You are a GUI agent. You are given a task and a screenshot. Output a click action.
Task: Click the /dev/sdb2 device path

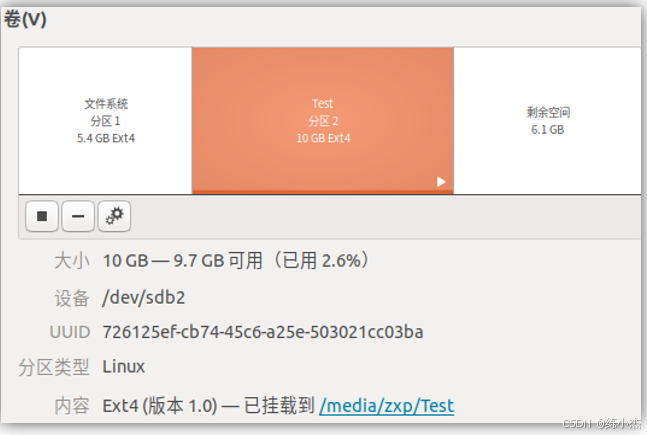tap(144, 298)
